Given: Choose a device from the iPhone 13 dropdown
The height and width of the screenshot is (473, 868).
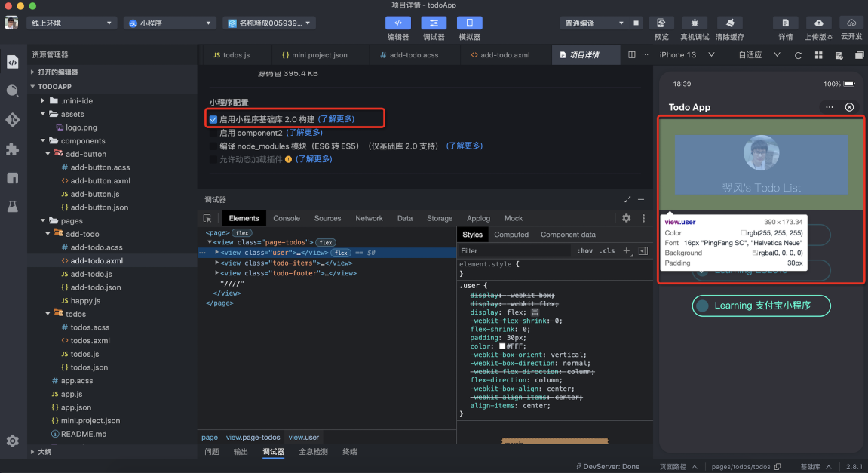Looking at the screenshot, I should [686, 55].
